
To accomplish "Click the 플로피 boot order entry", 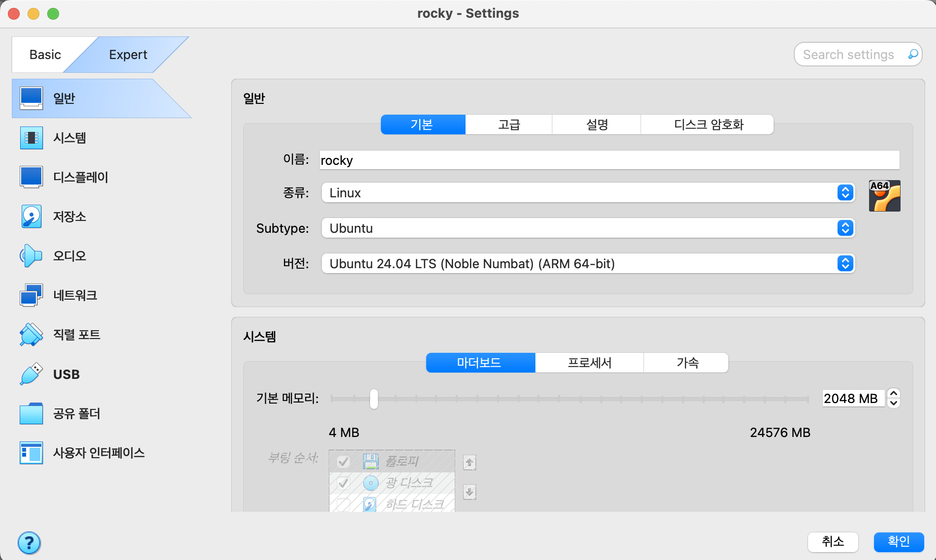I will click(x=392, y=461).
